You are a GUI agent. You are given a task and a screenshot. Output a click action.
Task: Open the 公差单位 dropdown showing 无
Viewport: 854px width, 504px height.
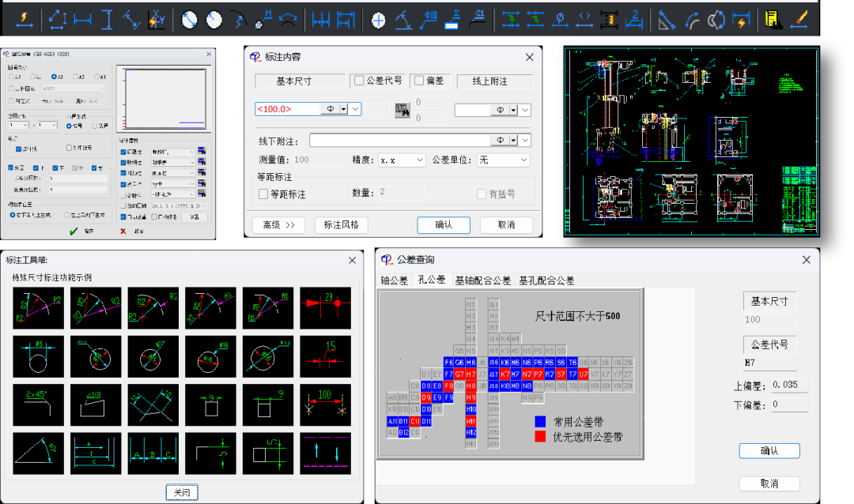click(x=503, y=160)
